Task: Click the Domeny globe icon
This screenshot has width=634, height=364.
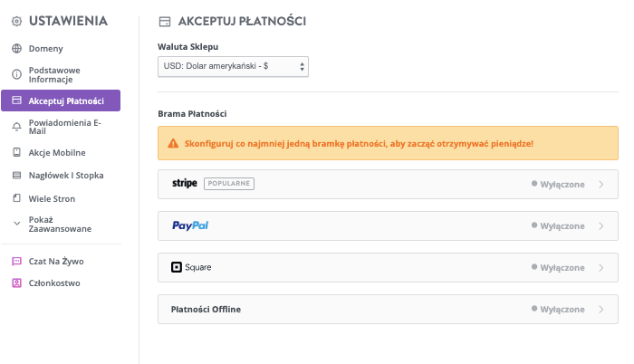Action: (16, 48)
